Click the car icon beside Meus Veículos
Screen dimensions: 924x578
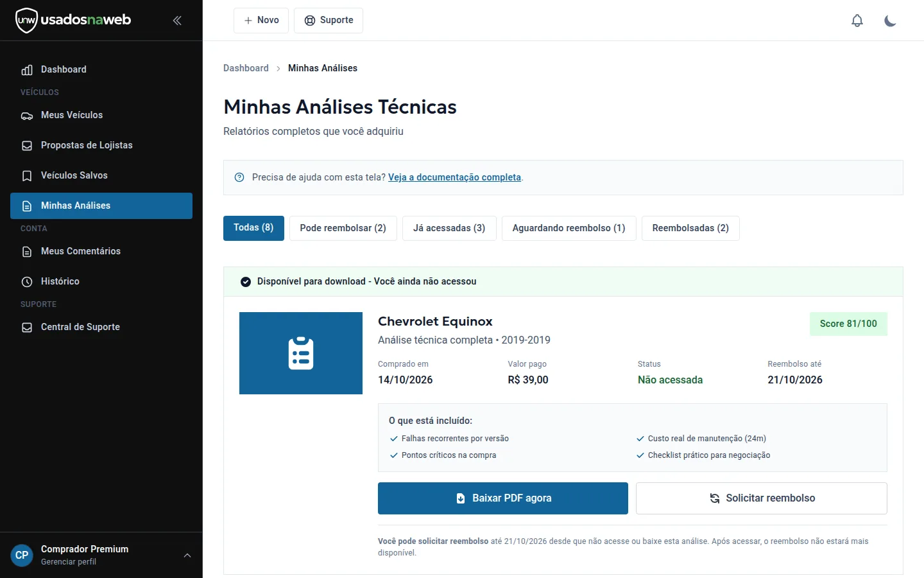[x=27, y=116]
